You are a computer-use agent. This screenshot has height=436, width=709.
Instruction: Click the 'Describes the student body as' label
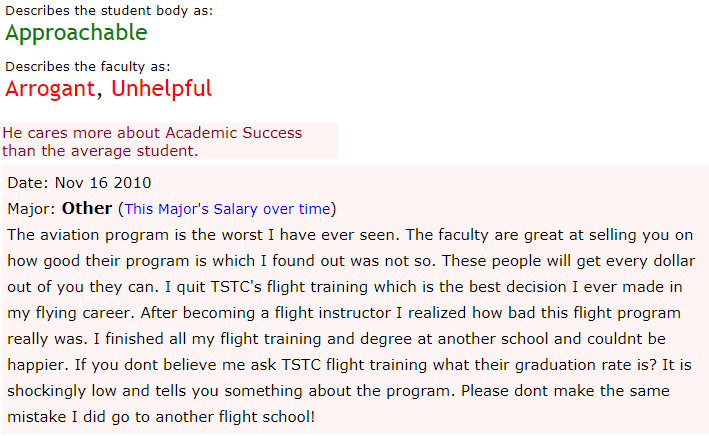coord(109,10)
